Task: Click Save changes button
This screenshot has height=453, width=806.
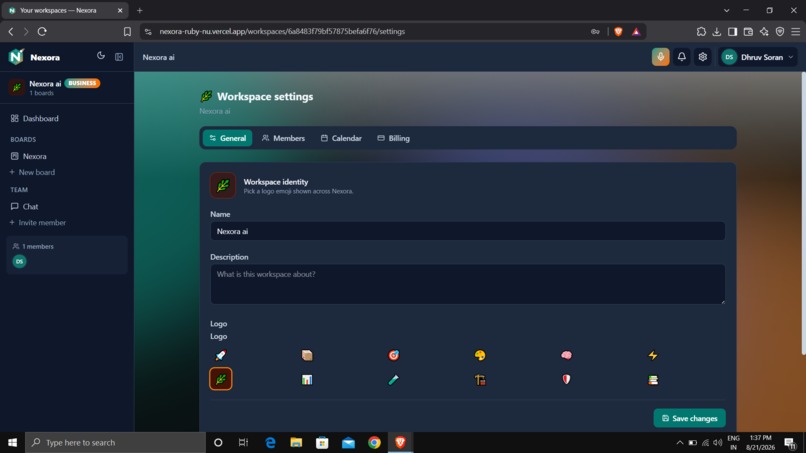Action: point(689,418)
